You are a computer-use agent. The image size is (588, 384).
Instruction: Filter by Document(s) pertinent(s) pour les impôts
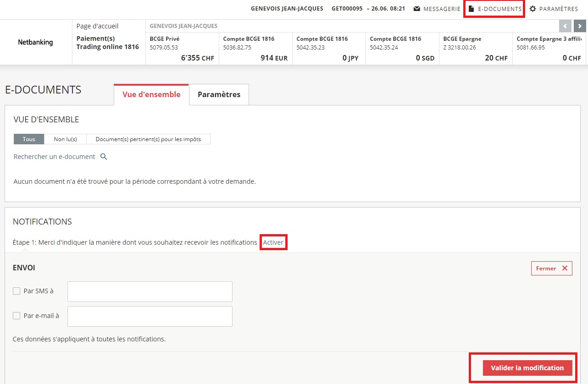pos(148,139)
